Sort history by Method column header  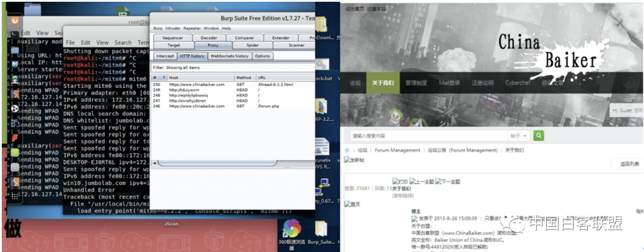pyautogui.click(x=245, y=77)
